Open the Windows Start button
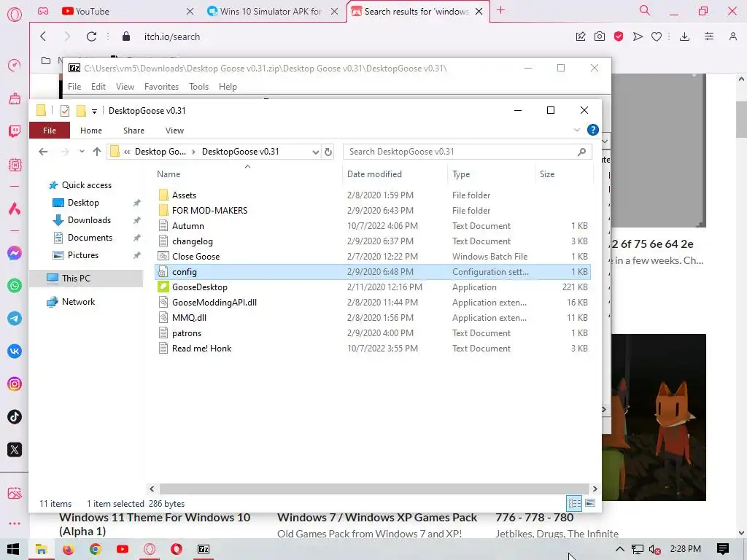 [x=13, y=549]
